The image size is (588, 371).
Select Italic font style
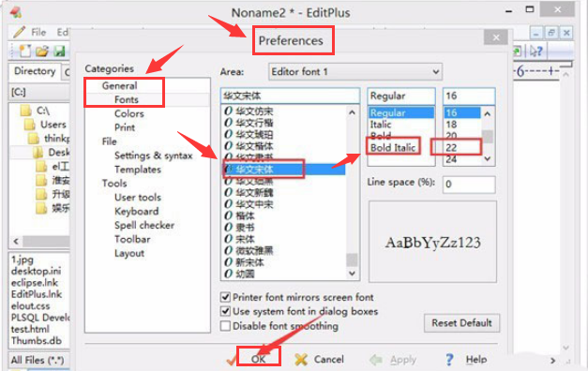(381, 125)
